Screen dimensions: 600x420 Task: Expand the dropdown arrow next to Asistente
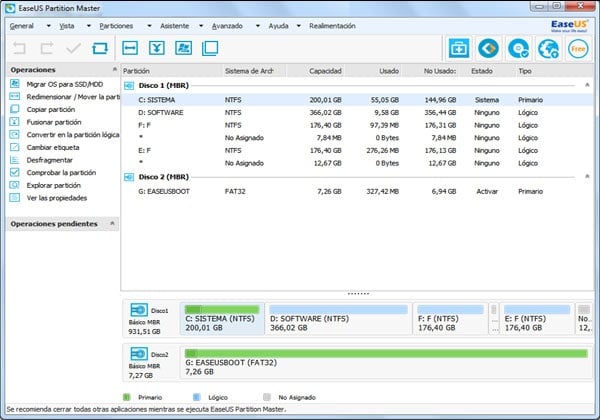click(x=201, y=26)
